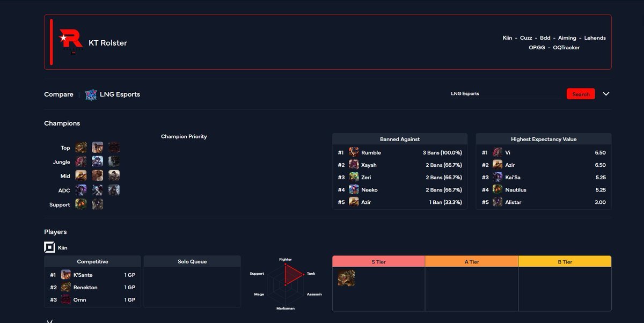The height and width of the screenshot is (323, 644).
Task: Click Vi's icon in Highest Expectancy Value
Action: click(497, 152)
